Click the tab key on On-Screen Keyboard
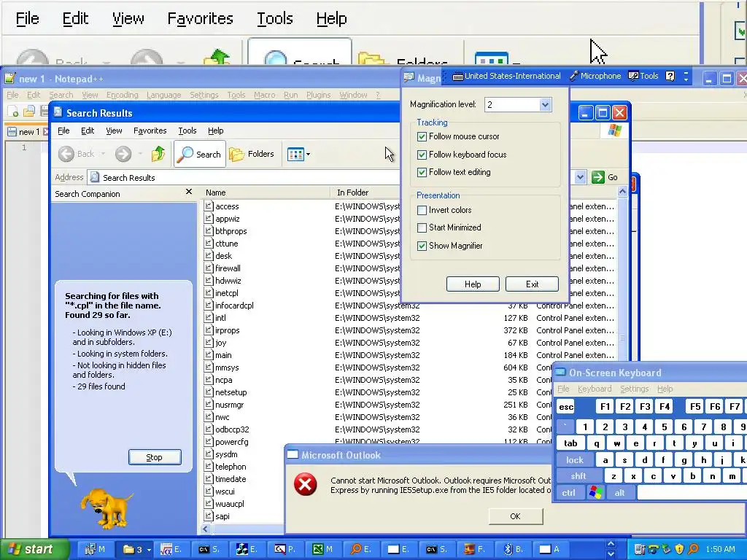 (570, 443)
